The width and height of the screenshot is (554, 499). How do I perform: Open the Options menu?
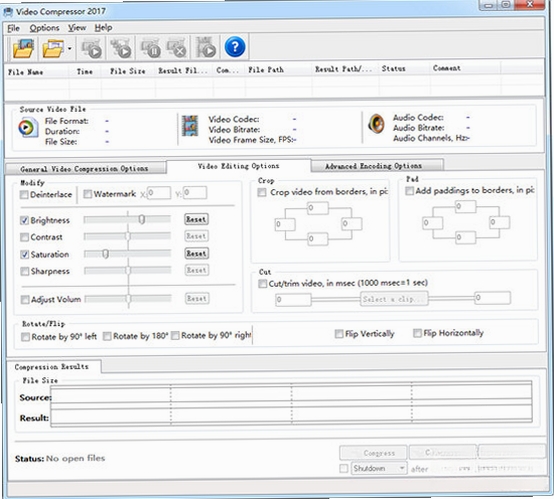click(44, 28)
